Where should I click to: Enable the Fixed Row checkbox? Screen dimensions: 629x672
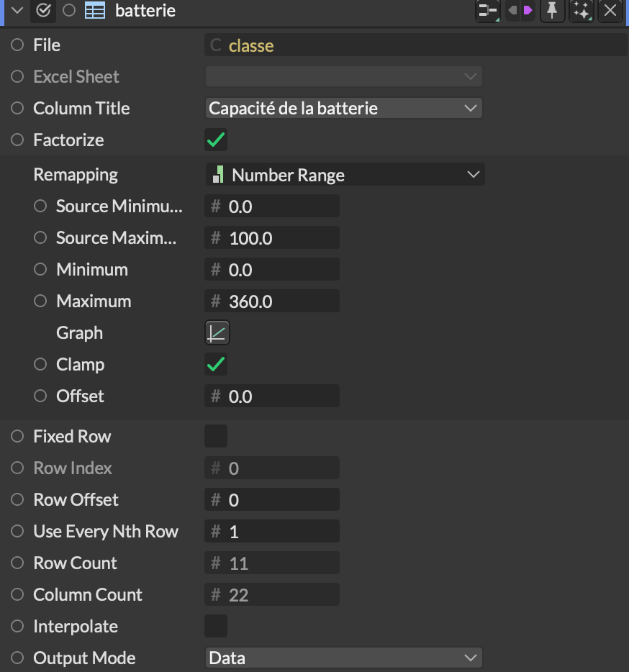click(x=216, y=437)
